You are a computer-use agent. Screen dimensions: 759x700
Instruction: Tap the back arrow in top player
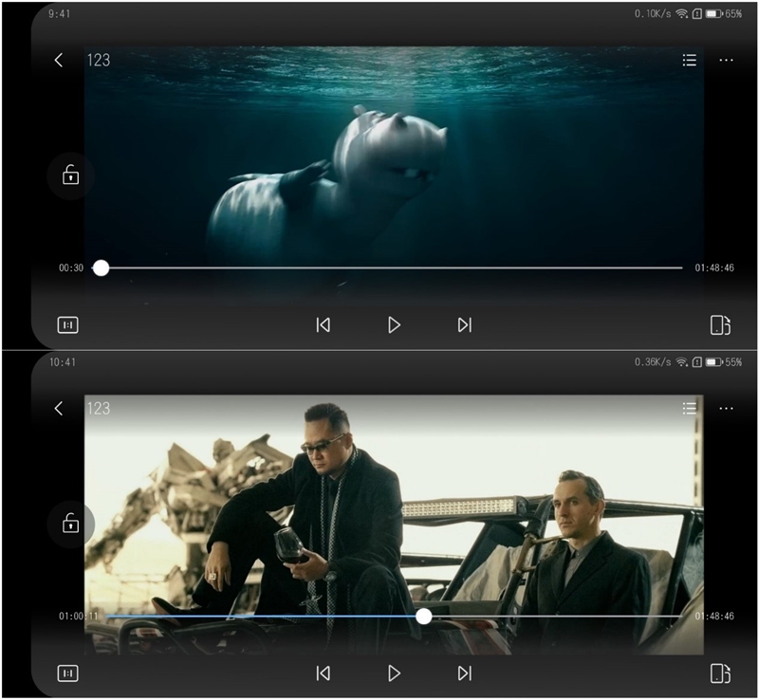(59, 60)
